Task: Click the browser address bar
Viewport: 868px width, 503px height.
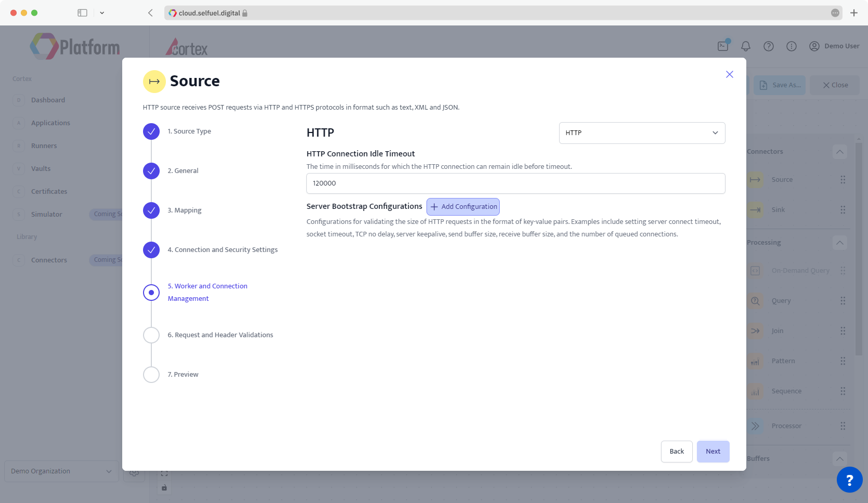Action: [503, 13]
